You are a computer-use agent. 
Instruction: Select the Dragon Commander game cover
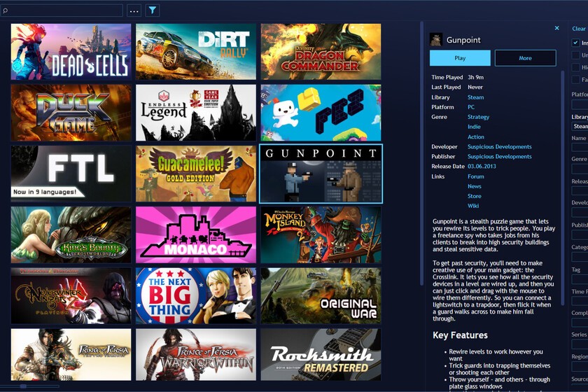[321, 52]
